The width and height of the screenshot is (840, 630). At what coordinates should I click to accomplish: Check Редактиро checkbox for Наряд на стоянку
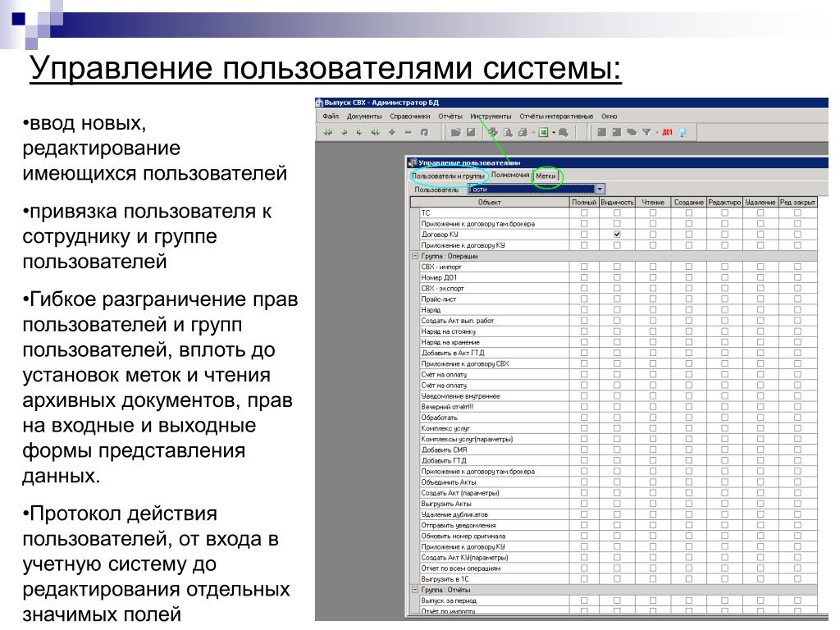pyautogui.click(x=725, y=331)
